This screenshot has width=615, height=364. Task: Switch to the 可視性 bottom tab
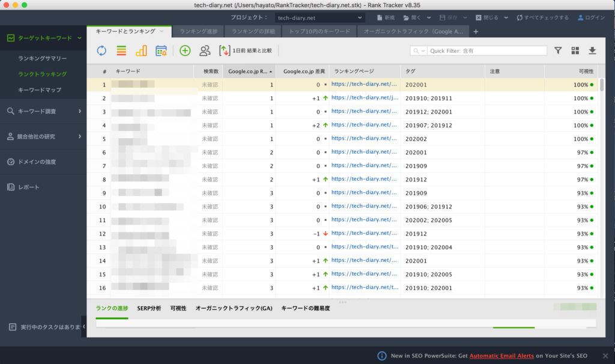point(178,308)
